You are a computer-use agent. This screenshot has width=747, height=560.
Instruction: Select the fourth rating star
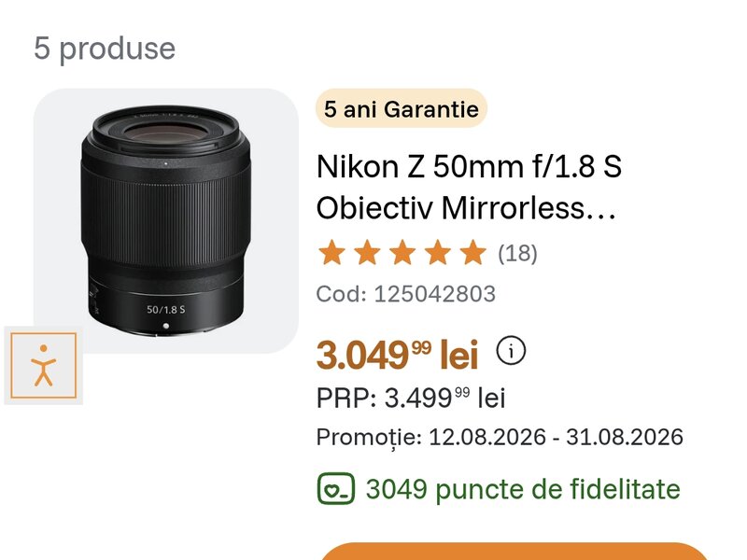click(438, 252)
